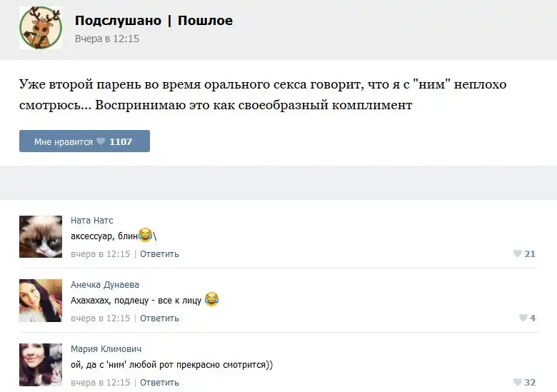The image size is (557, 392).
Task: Click timestamp on Ната Натс's comment
Action: tap(101, 253)
